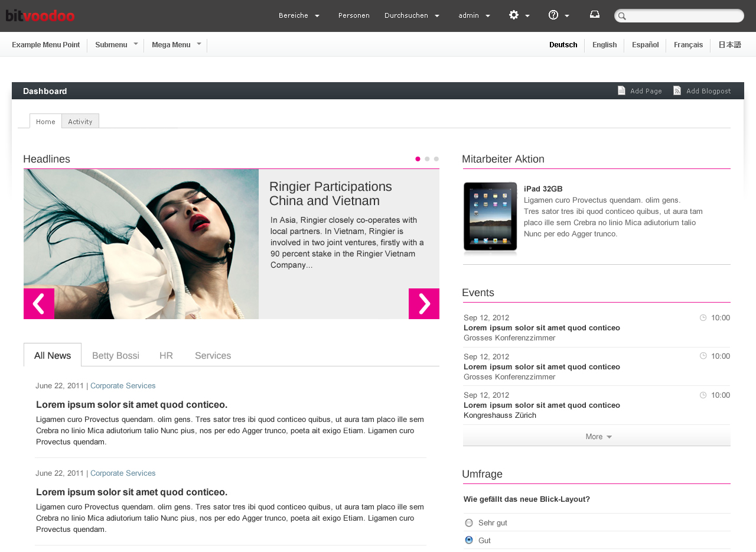
Task: Open the settings gear menu
Action: click(514, 15)
